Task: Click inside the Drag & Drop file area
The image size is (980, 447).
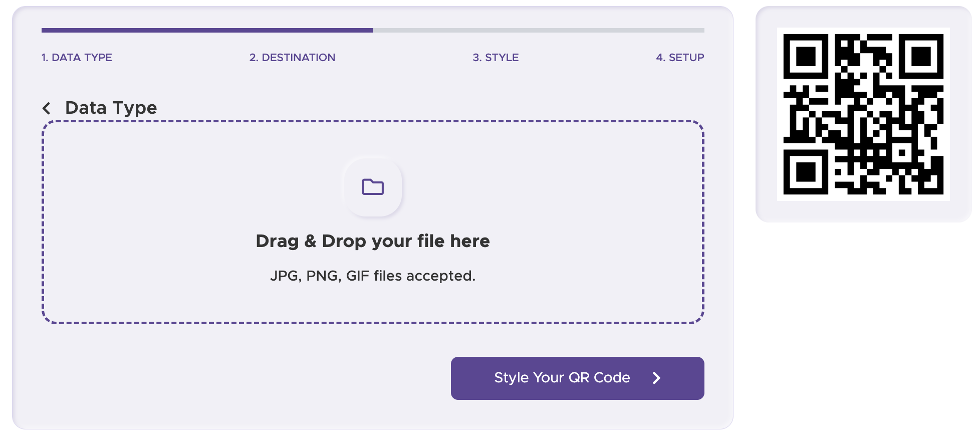Action: click(x=373, y=220)
